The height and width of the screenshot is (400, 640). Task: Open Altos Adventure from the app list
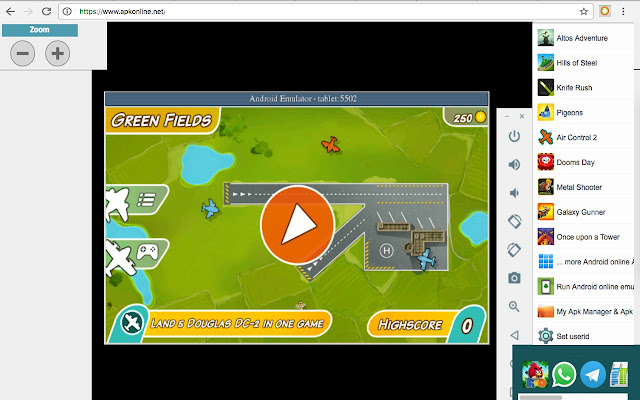click(x=584, y=38)
